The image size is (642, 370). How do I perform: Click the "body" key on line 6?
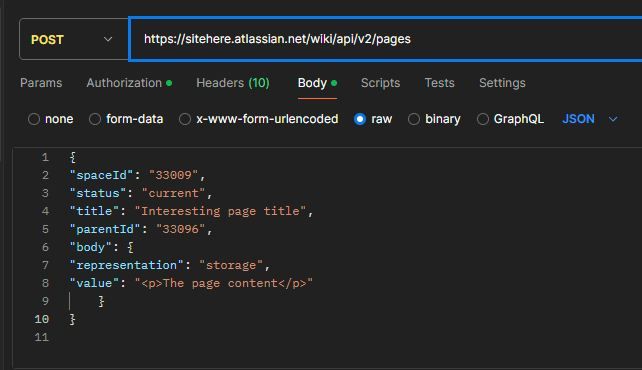[x=90, y=247]
